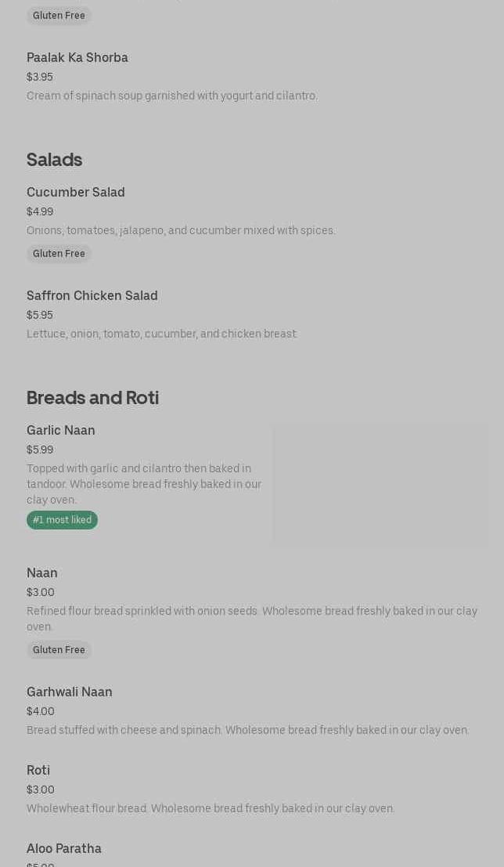Screen dimensions: 504x867
Task: Select the plain Naan item title
Action: [42, 573]
